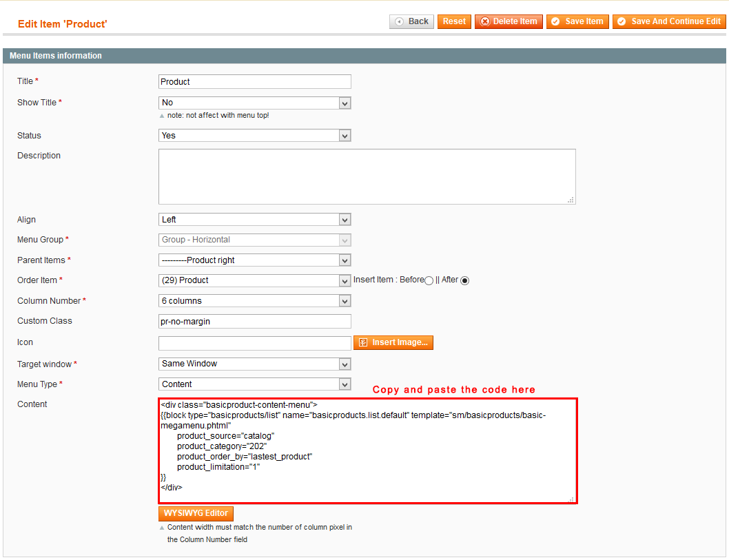Click the checkmark icon on Save Item
The height and width of the screenshot is (560, 729).
pyautogui.click(x=555, y=22)
